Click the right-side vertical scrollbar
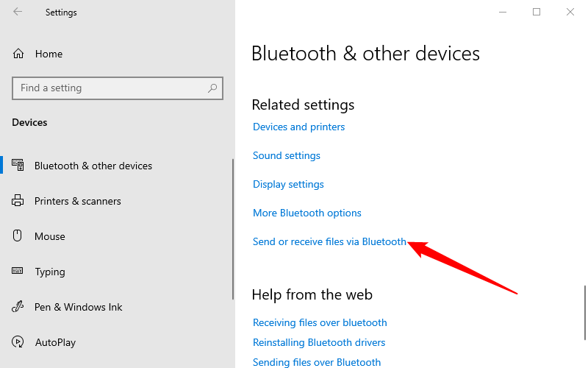Screen dimensions: 588x368 coord(584,313)
